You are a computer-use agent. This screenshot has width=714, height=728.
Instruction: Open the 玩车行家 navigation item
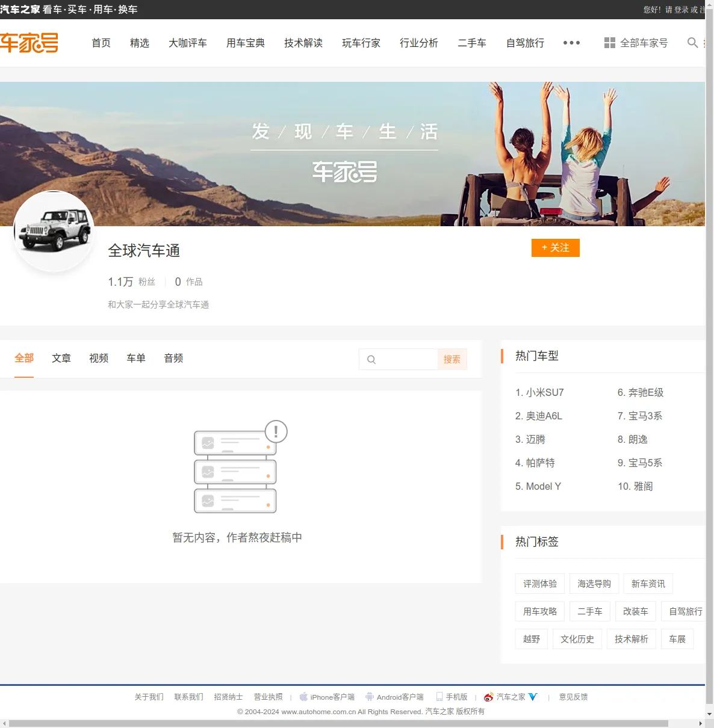tap(361, 43)
